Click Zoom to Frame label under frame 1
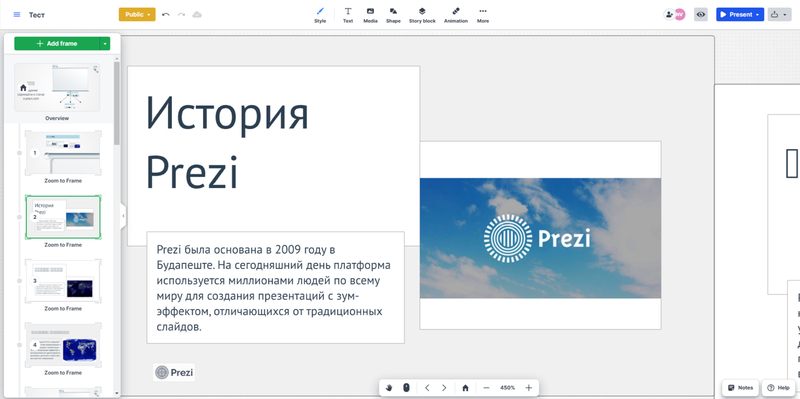 pyautogui.click(x=63, y=181)
